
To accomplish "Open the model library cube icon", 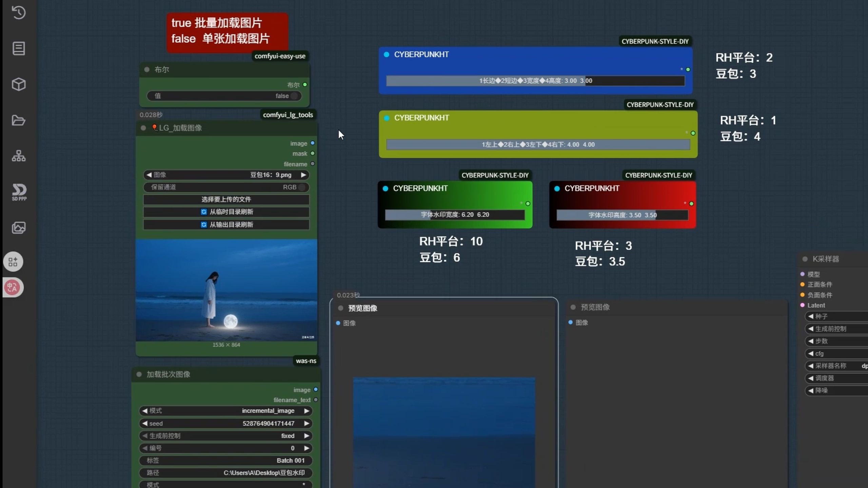I will click(19, 84).
